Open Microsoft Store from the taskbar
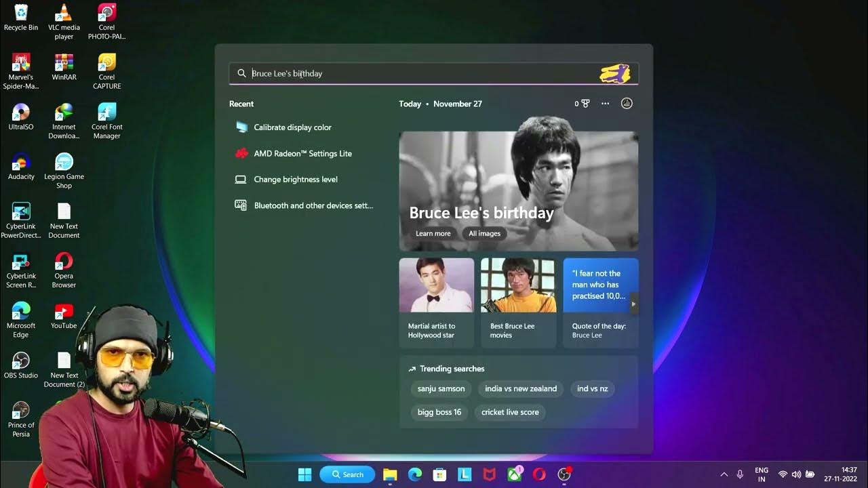Viewport: 868px width, 488px height. point(439,474)
